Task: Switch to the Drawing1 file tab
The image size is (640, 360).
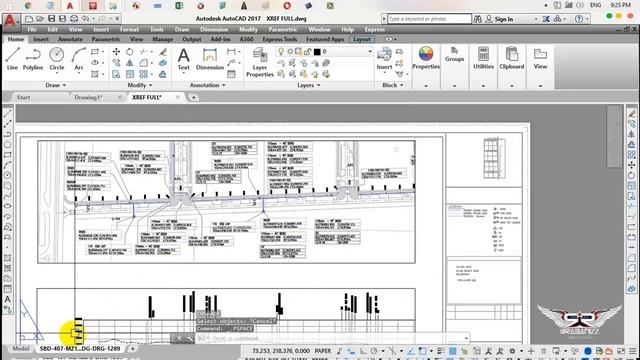Action: 88,97
